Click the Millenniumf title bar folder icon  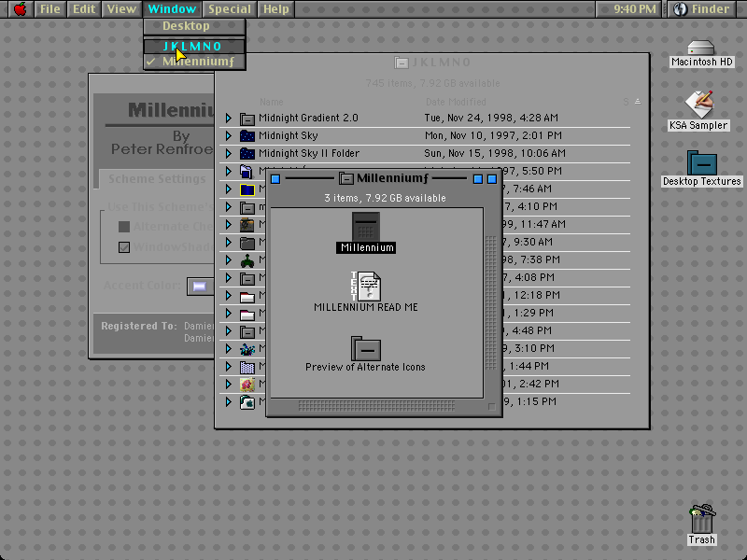point(346,178)
